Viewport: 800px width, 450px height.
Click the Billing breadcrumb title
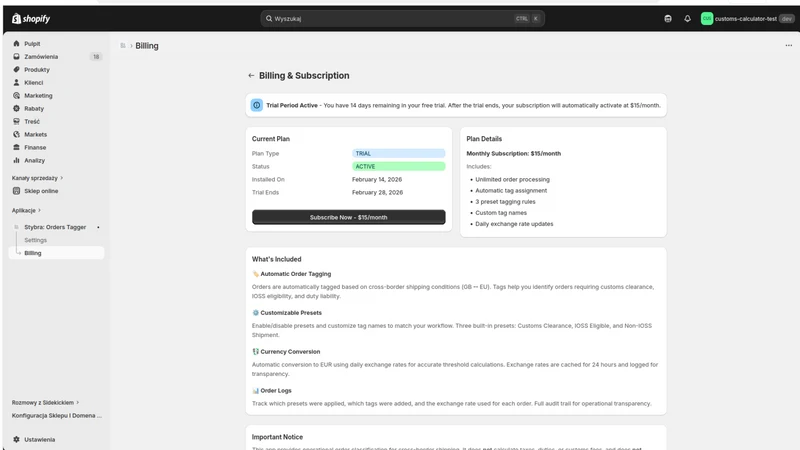pyautogui.click(x=147, y=46)
